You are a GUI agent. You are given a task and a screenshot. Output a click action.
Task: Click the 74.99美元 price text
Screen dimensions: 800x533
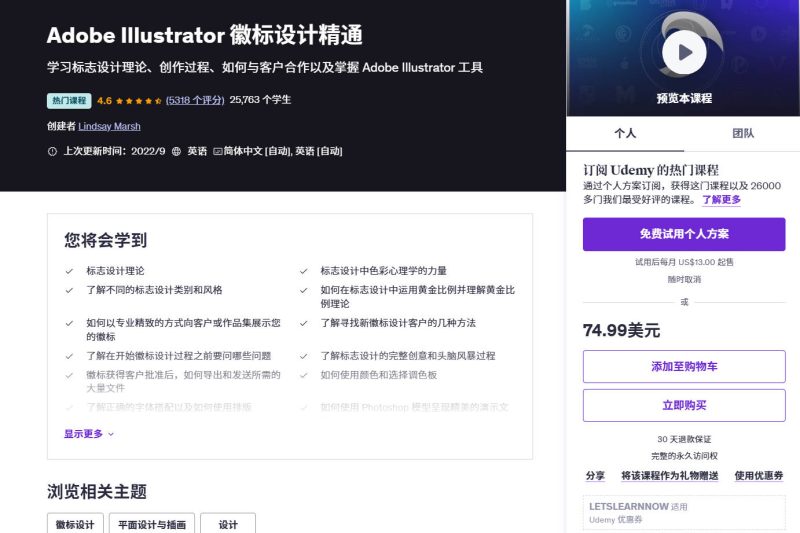[x=621, y=330]
